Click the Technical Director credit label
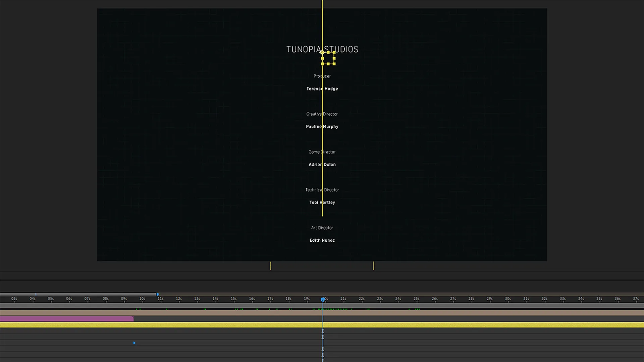The image size is (644, 362). point(322,190)
